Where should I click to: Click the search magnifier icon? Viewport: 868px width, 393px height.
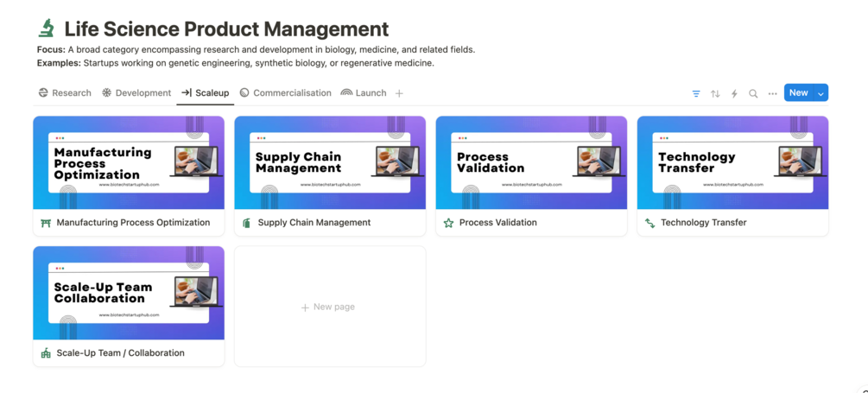753,93
